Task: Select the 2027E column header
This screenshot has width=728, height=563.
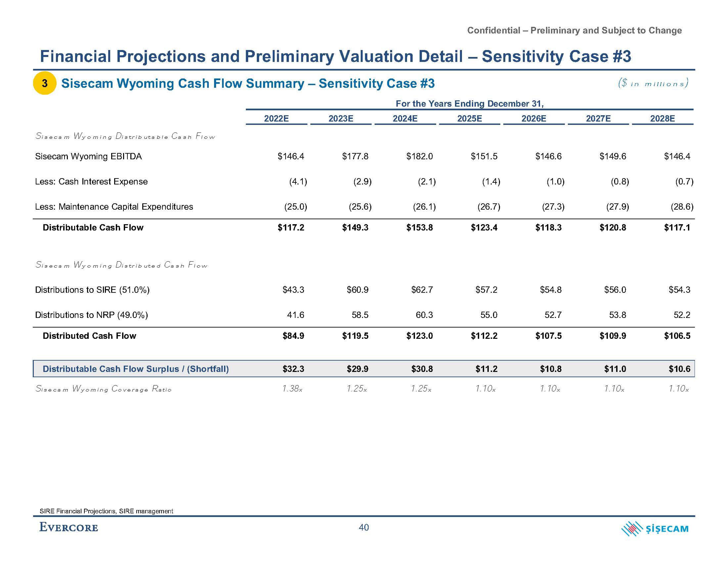Action: 598,118
